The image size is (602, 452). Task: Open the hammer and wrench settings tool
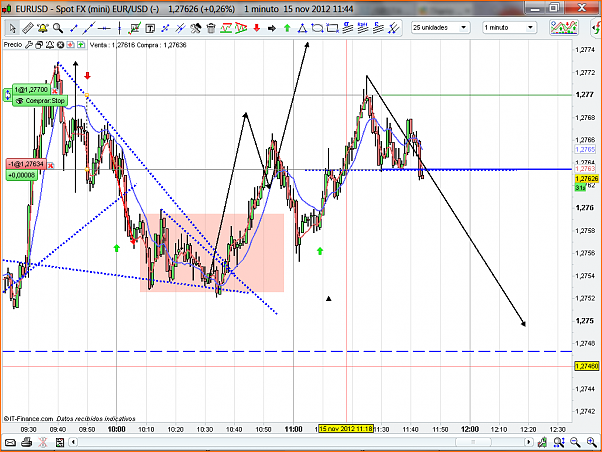pyautogui.click(x=195, y=28)
